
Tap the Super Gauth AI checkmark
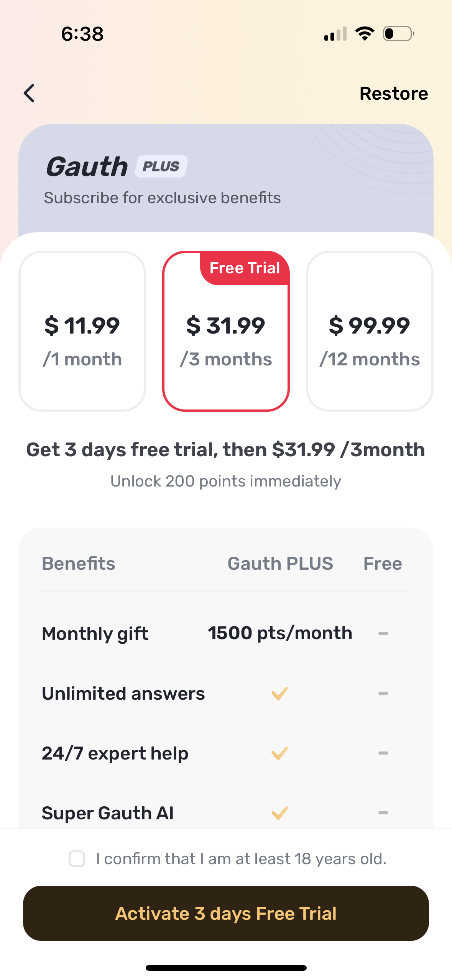[279, 812]
